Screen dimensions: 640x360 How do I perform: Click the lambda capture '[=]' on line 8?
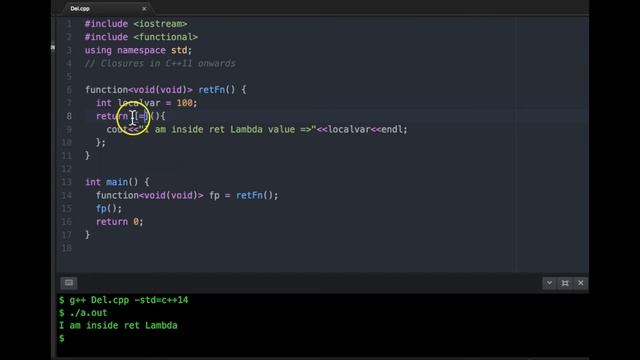click(x=142, y=116)
